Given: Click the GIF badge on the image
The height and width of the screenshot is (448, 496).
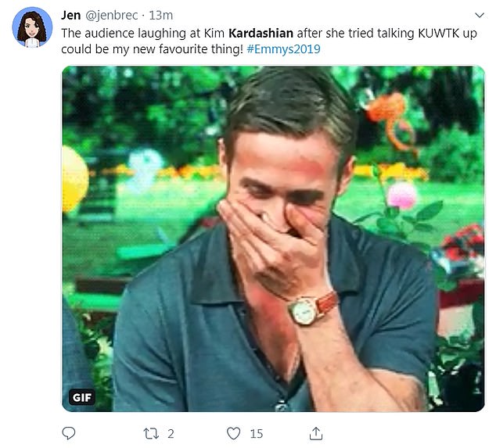Looking at the screenshot, I should 82,397.
